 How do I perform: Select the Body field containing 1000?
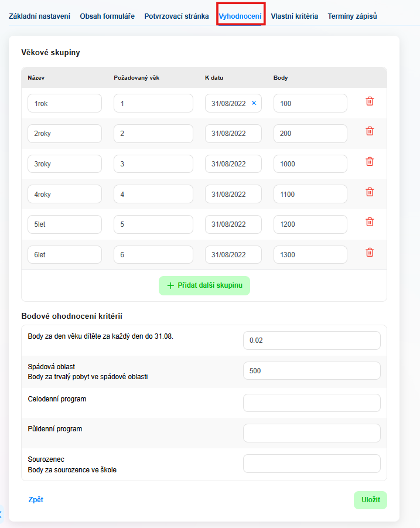pos(310,164)
